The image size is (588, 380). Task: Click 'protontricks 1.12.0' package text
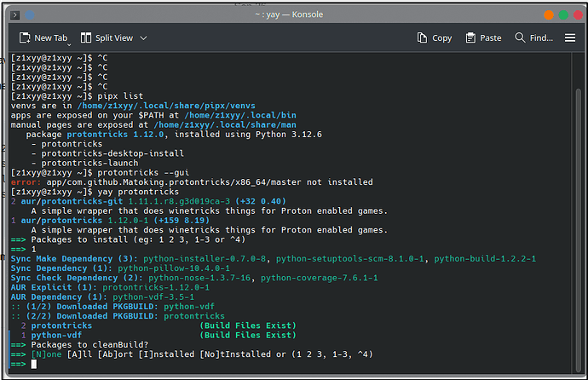click(116, 134)
